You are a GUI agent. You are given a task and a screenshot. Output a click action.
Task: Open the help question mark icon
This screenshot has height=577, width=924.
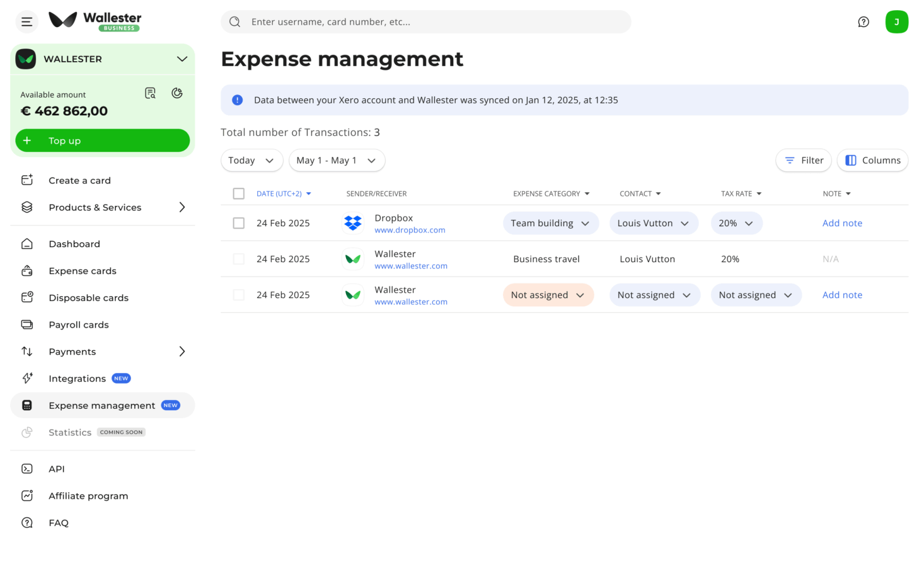[863, 22]
